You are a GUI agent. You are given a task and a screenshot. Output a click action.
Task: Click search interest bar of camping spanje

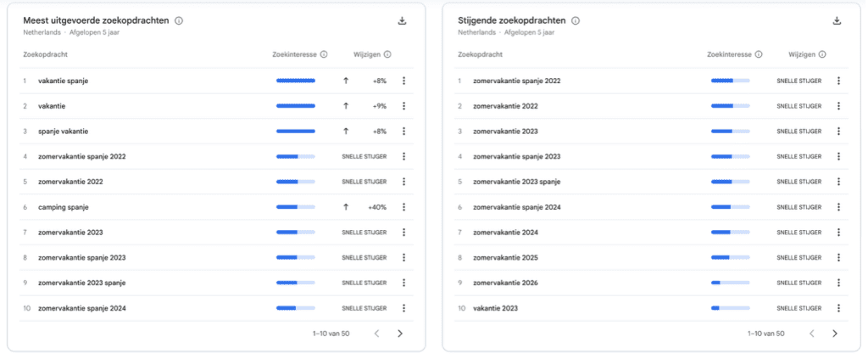(x=296, y=207)
